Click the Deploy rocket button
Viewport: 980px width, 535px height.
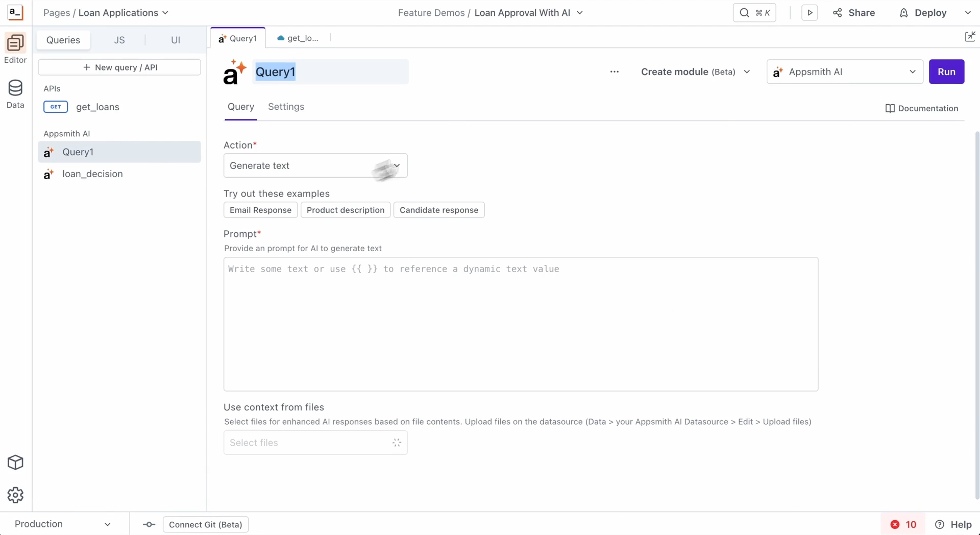[923, 13]
